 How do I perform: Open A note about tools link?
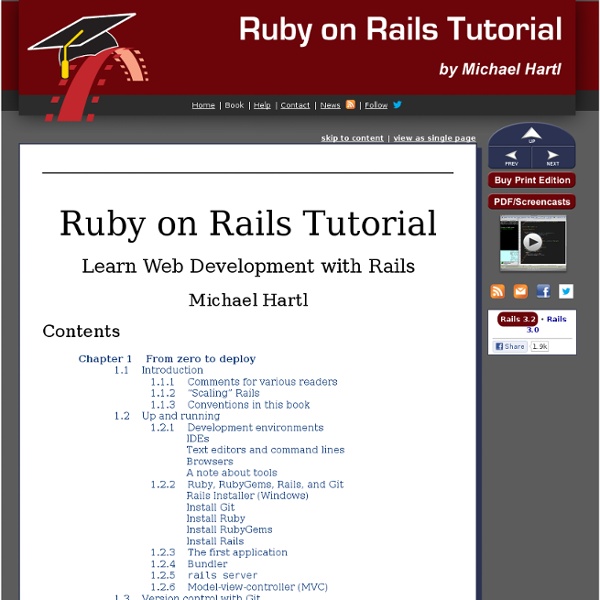[232, 473]
